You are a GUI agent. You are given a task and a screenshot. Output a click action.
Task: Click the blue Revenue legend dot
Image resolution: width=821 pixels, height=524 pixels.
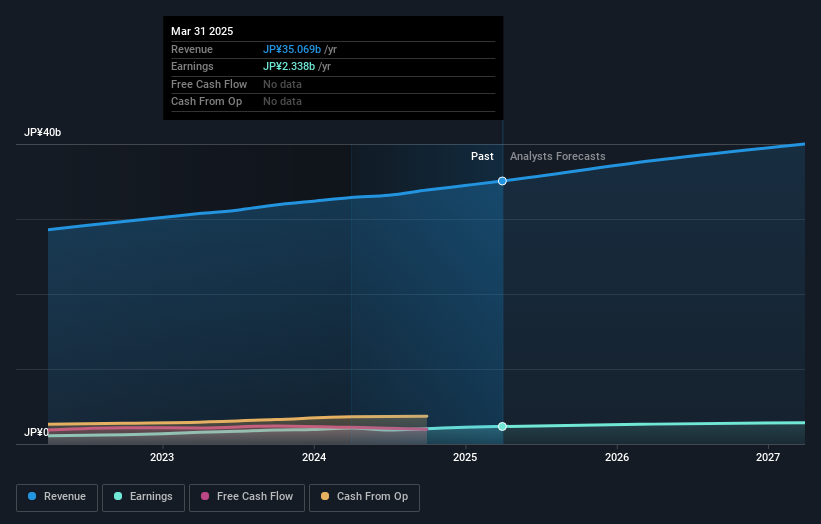(x=32, y=496)
